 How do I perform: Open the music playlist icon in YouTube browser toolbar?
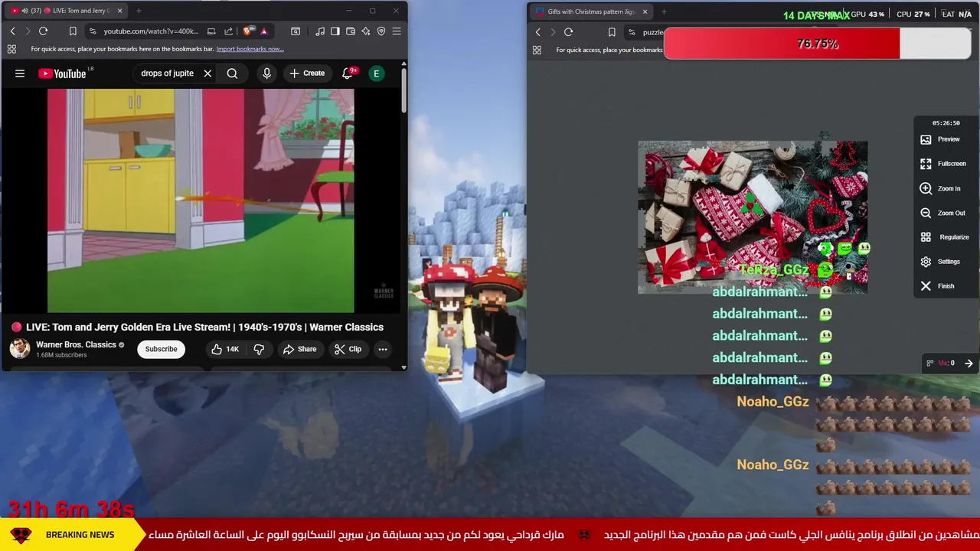point(320,31)
